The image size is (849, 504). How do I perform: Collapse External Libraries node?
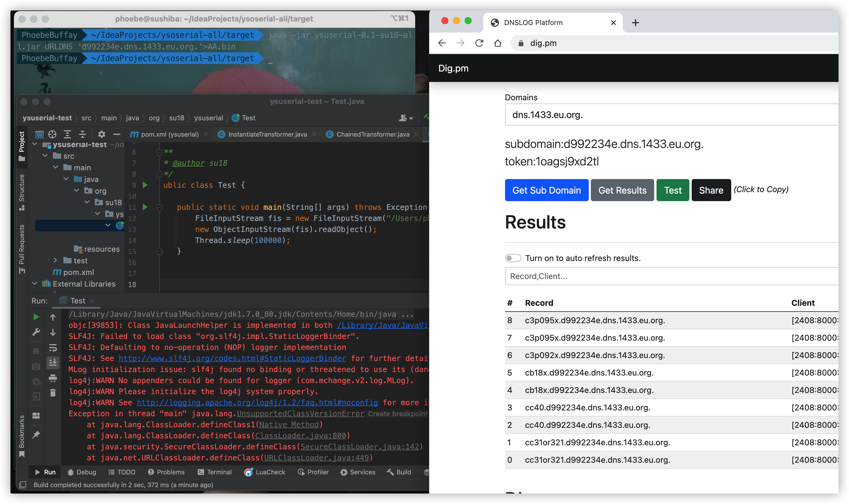(35, 284)
